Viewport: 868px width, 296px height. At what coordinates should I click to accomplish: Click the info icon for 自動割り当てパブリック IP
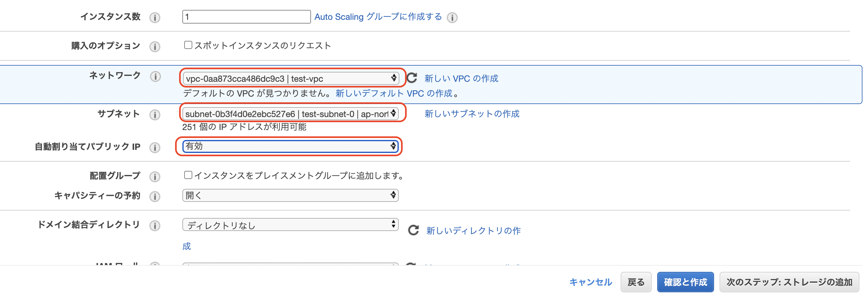point(155,147)
